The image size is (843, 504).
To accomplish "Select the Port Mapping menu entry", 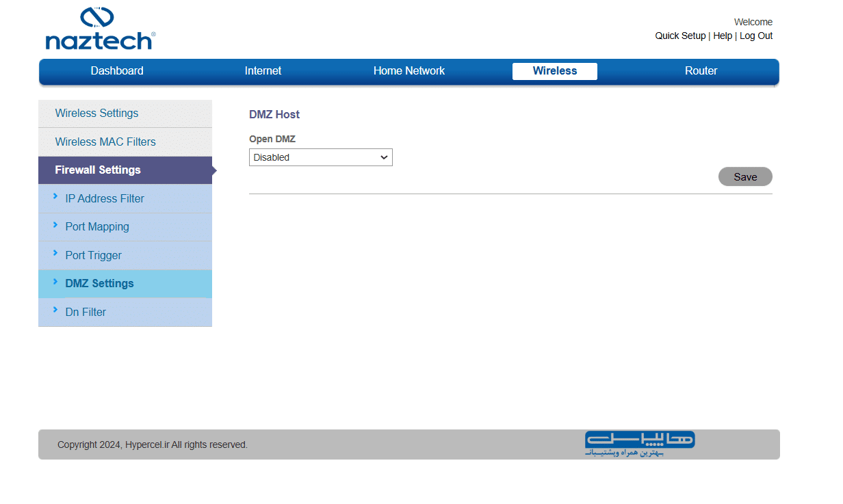I will click(x=97, y=227).
